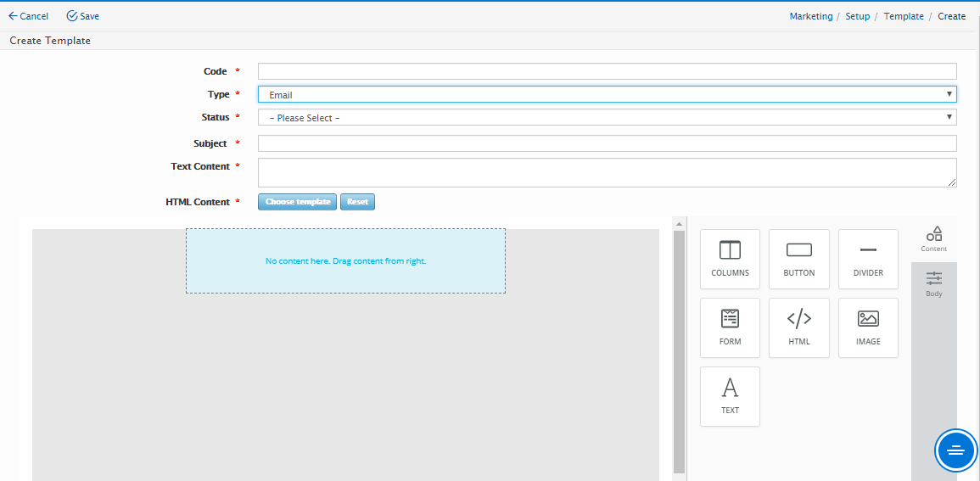Viewport: 980px width, 481px height.
Task: Go to Marketing breadcrumb link
Action: (x=810, y=16)
